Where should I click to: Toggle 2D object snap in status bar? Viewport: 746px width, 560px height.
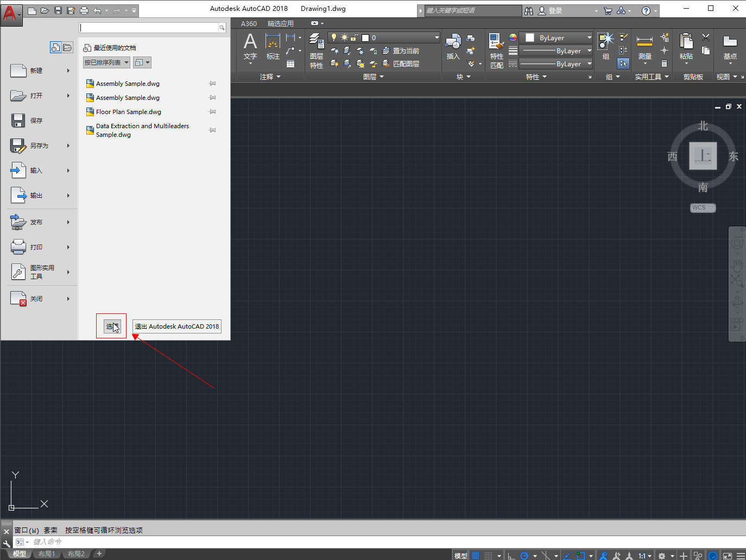pyautogui.click(x=581, y=556)
